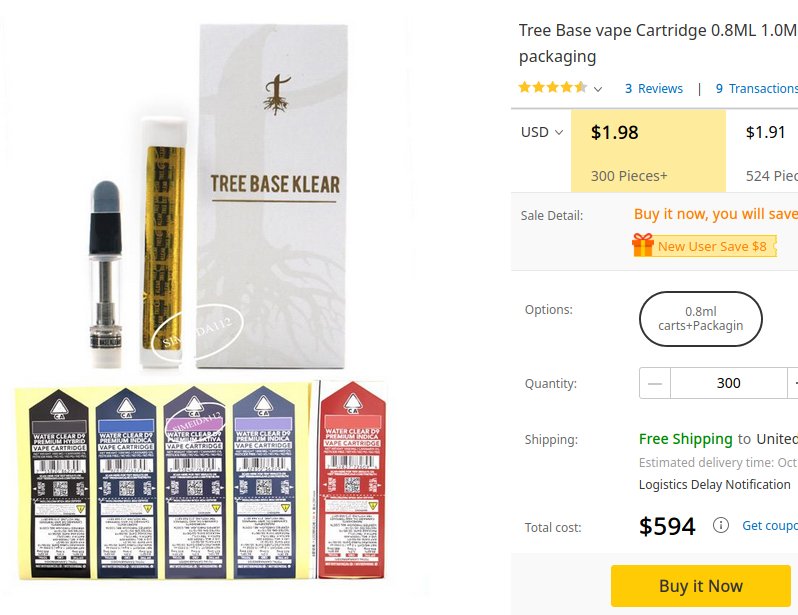Open the Logistics Delay Notification link
This screenshot has height=615, width=798.
pos(715,485)
